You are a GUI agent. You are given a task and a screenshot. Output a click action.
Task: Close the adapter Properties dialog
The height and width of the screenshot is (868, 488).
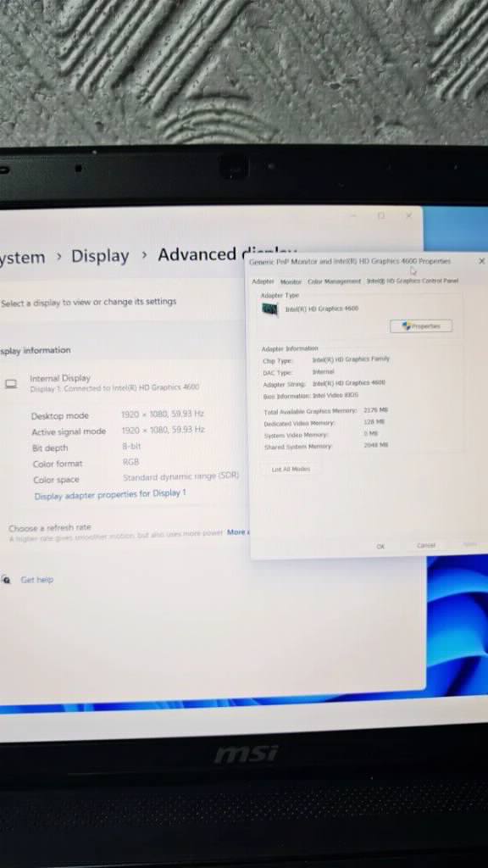pos(481,261)
